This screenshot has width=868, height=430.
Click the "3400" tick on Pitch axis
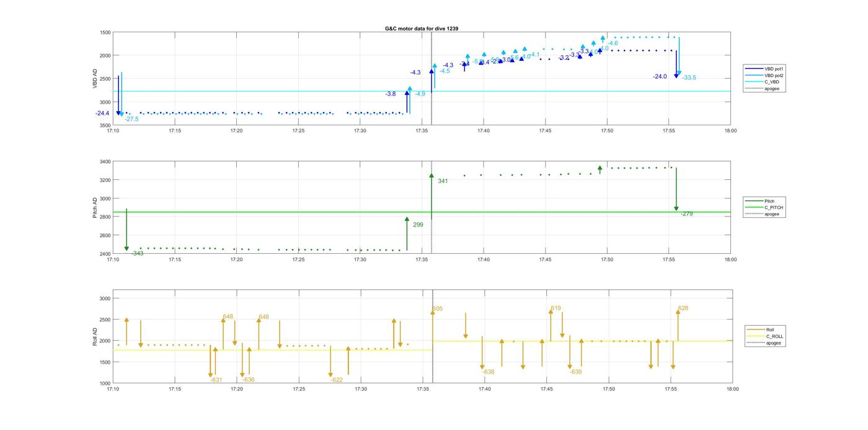(105, 162)
